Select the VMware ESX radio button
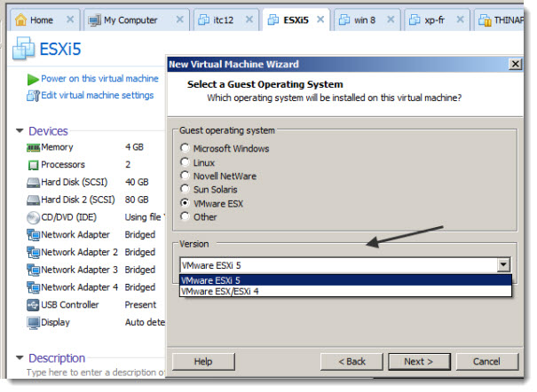This screenshot has height=392, width=537. [x=185, y=203]
